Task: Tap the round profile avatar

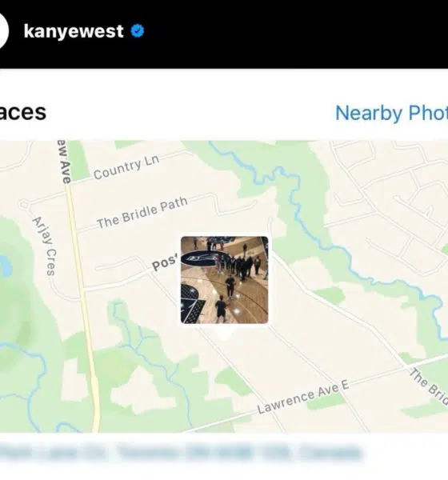Action: click(3, 31)
